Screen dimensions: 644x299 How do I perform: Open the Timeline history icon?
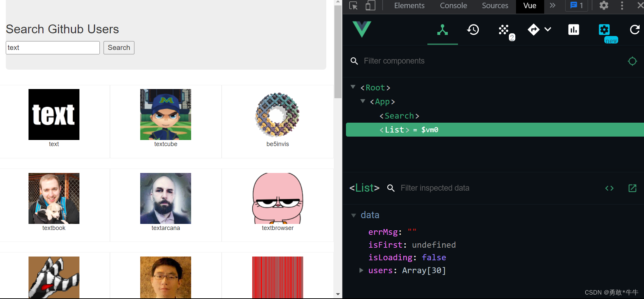(x=473, y=30)
